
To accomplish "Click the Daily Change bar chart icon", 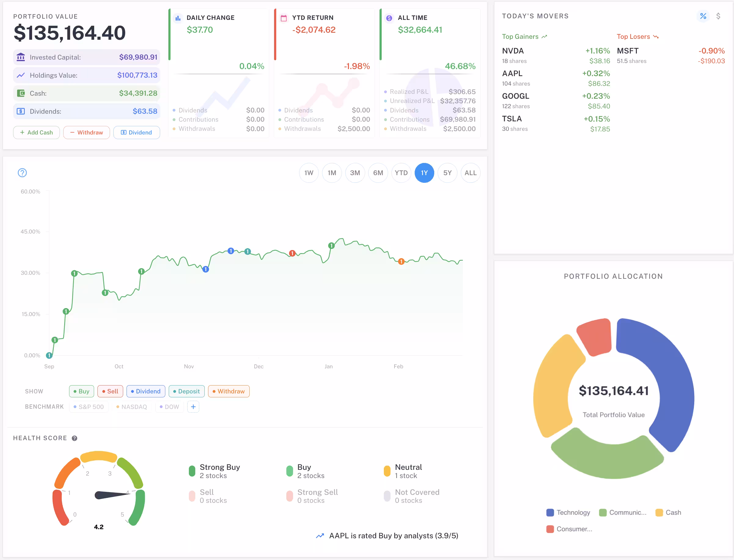I will 178,18.
